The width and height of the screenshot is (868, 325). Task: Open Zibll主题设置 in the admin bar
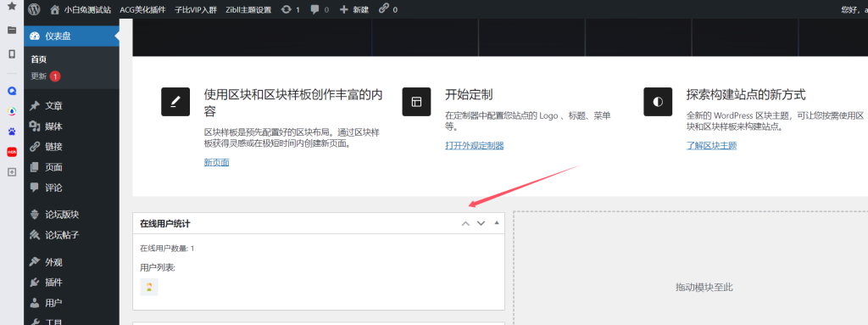click(248, 9)
